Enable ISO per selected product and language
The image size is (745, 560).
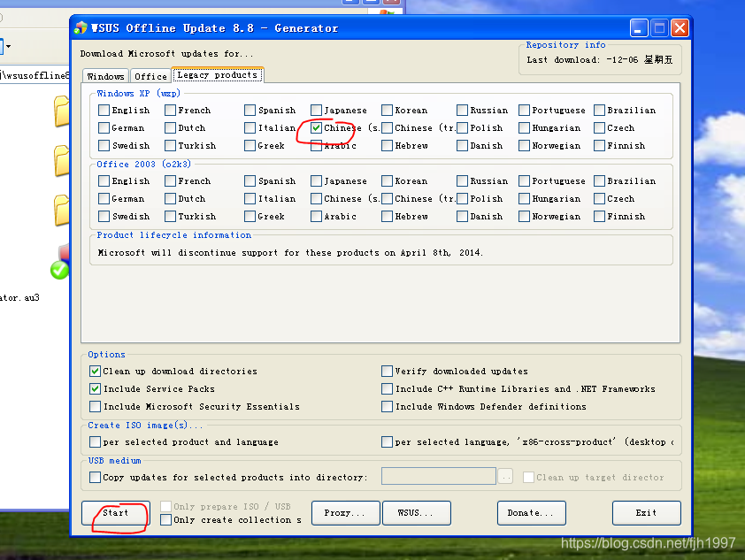click(x=95, y=441)
